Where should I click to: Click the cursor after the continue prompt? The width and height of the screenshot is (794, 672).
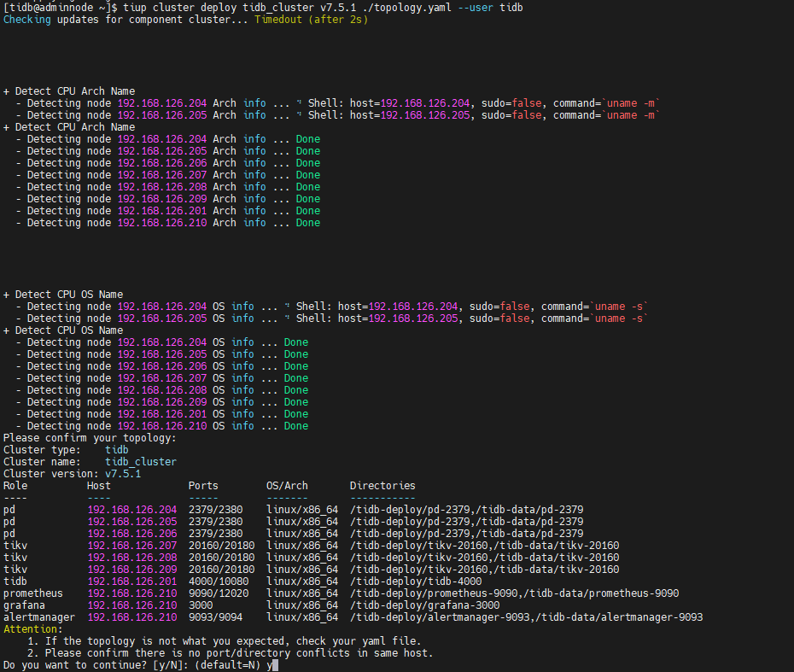pos(275,665)
